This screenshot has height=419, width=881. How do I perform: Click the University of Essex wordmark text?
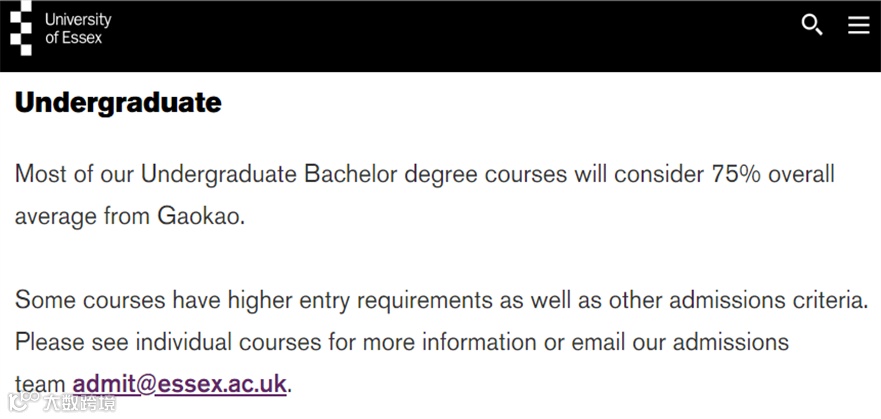click(x=78, y=29)
